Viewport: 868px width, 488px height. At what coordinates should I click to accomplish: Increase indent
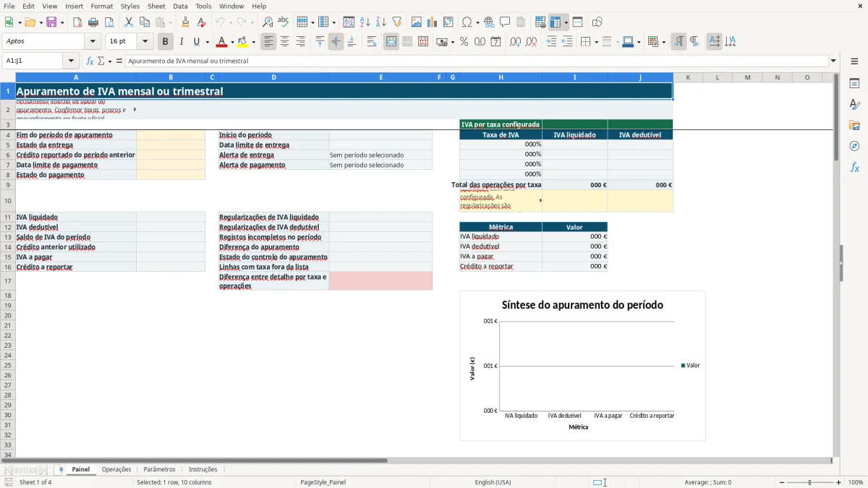click(551, 42)
